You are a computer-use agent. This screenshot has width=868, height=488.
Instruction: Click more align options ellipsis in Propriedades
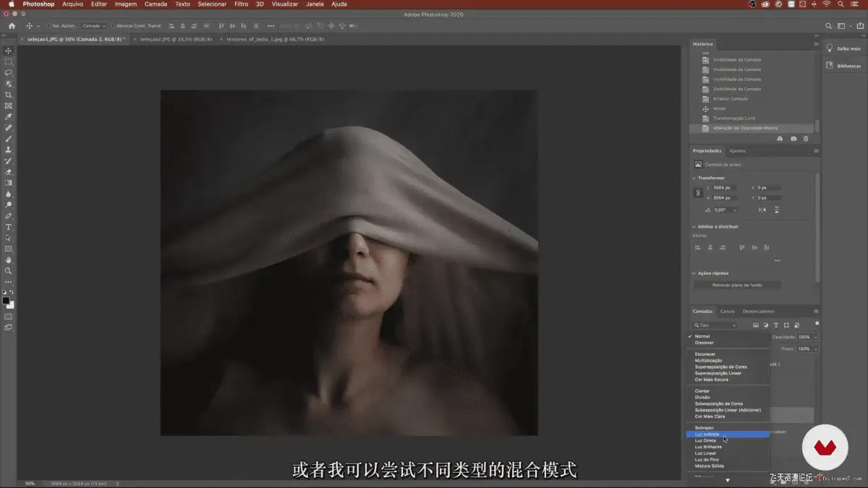[777, 260]
